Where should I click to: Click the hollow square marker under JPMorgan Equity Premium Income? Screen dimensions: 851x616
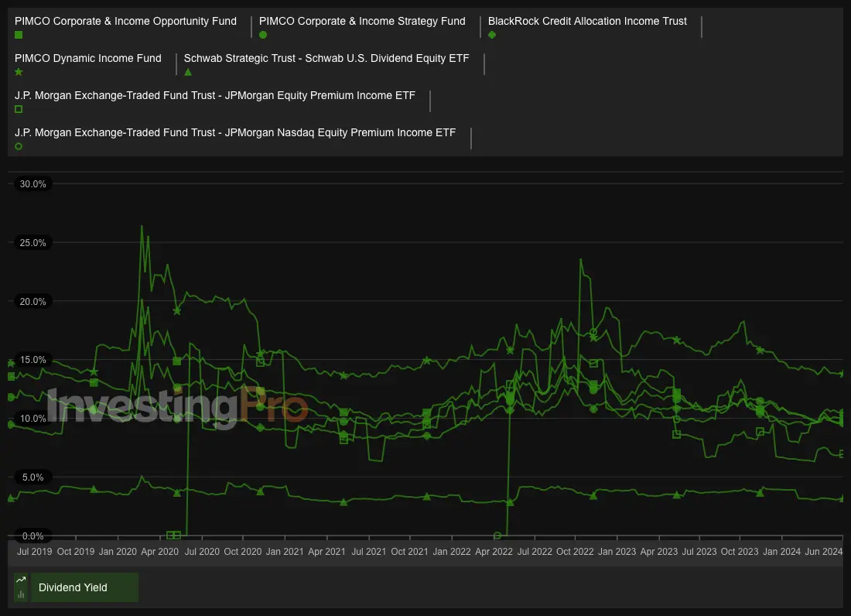[19, 109]
